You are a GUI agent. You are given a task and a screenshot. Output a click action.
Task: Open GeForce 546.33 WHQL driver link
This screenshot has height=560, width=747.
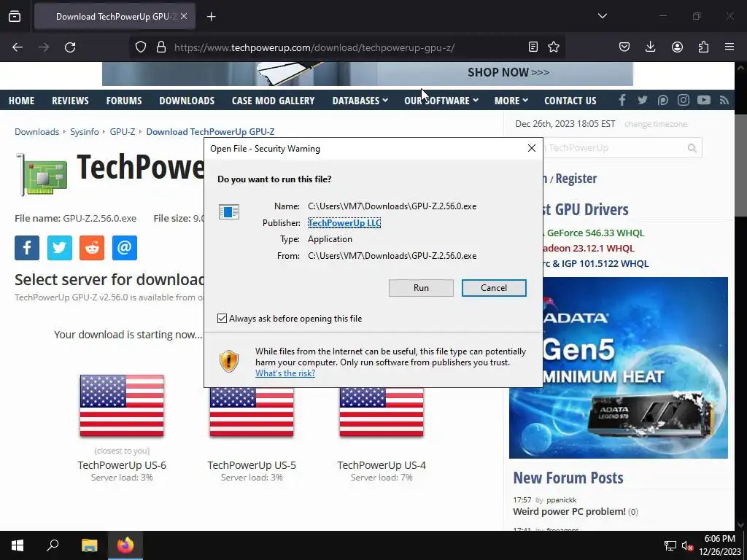[x=595, y=233]
